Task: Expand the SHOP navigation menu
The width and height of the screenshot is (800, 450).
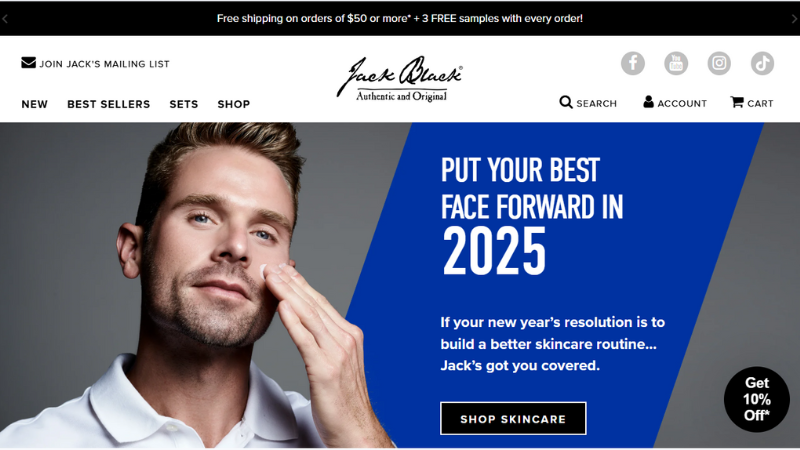Action: [x=234, y=104]
